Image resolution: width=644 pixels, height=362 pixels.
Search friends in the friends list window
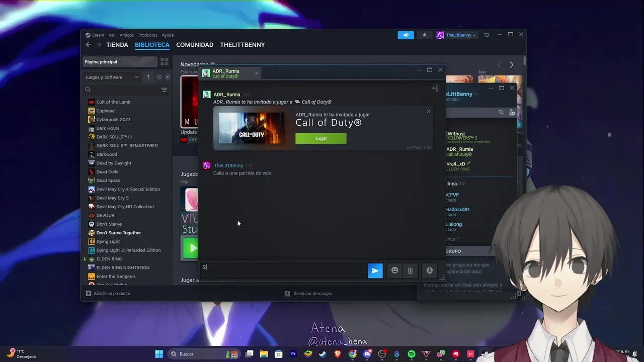click(501, 112)
